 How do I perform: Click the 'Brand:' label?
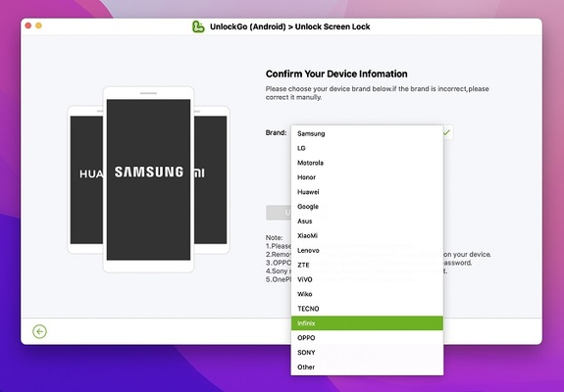276,132
